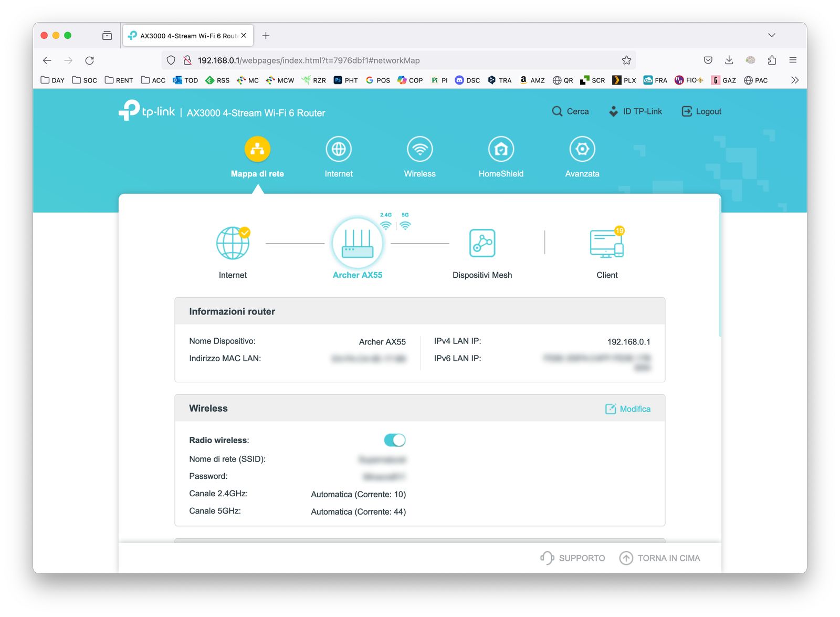Select the AX3000 4-Stream Wi-Fi 6 Router tab

pos(188,36)
